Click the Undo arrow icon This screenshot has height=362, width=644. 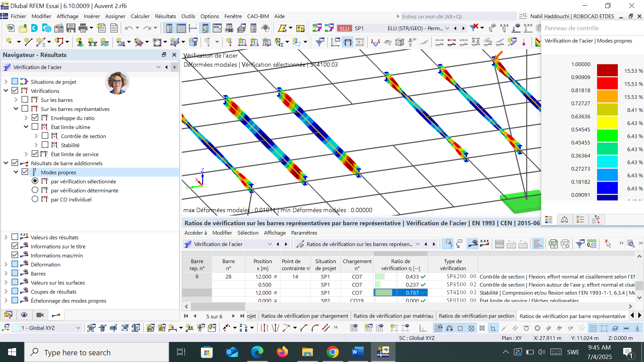128,28
